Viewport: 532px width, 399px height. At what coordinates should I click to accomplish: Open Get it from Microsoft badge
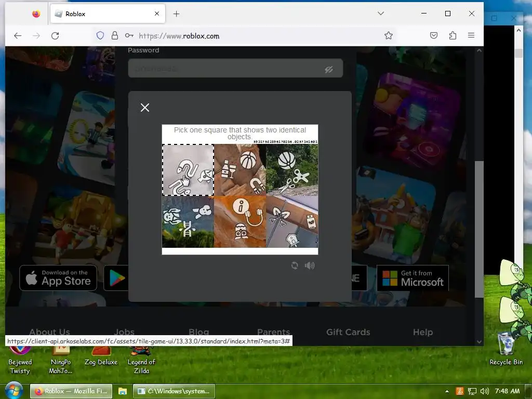(x=413, y=278)
